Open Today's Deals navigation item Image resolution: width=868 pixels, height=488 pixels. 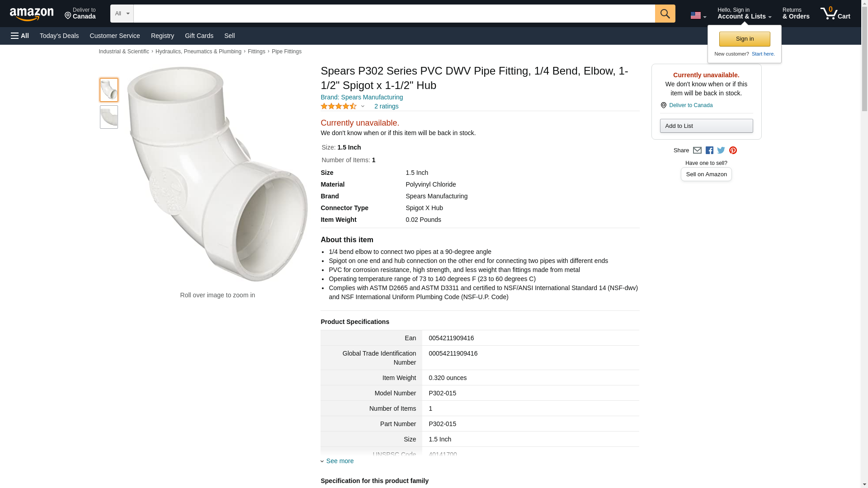[59, 36]
